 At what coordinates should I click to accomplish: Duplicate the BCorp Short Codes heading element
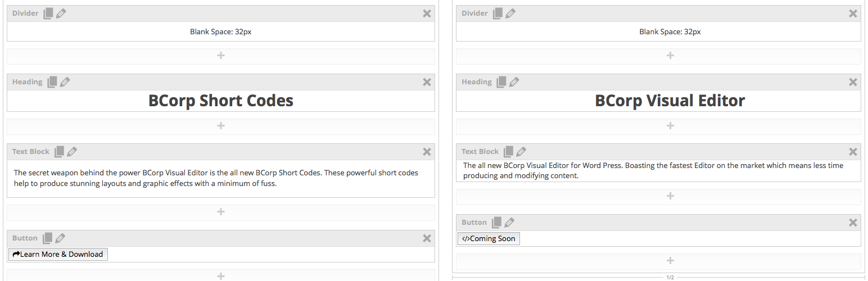tap(52, 82)
